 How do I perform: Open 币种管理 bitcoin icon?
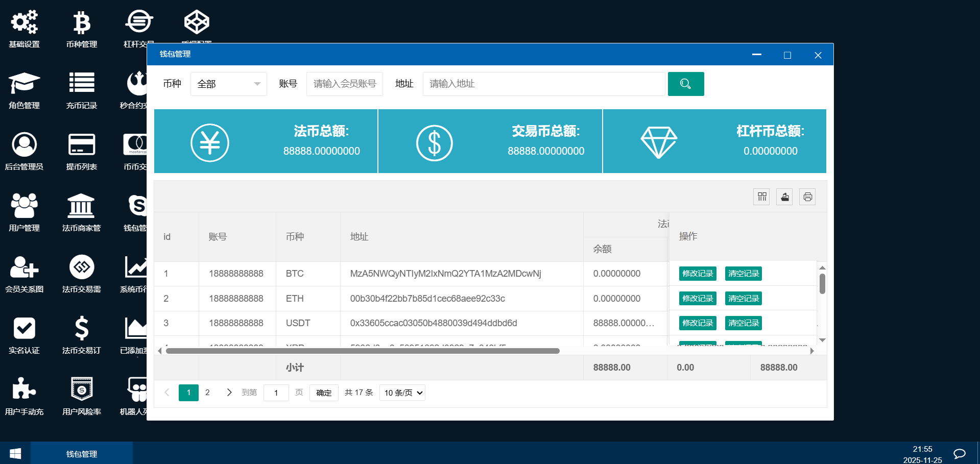tap(82, 23)
